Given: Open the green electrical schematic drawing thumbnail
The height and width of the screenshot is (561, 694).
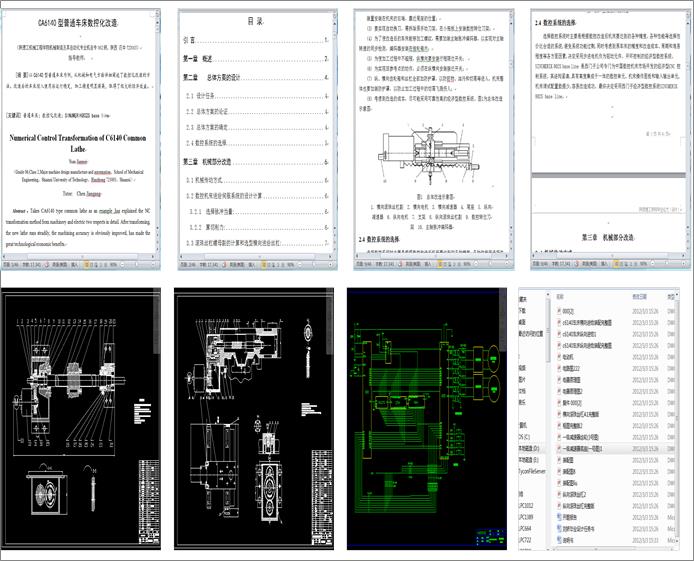Looking at the screenshot, I should [427, 419].
